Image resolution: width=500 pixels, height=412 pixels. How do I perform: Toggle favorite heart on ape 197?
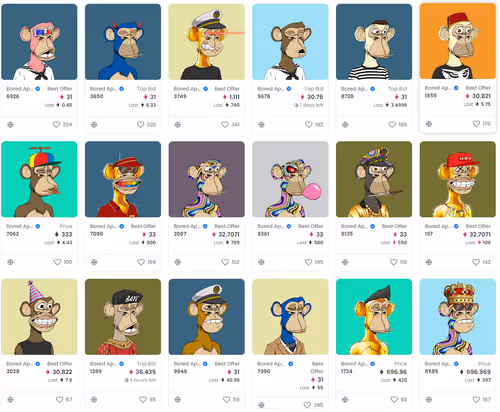[x=476, y=262]
